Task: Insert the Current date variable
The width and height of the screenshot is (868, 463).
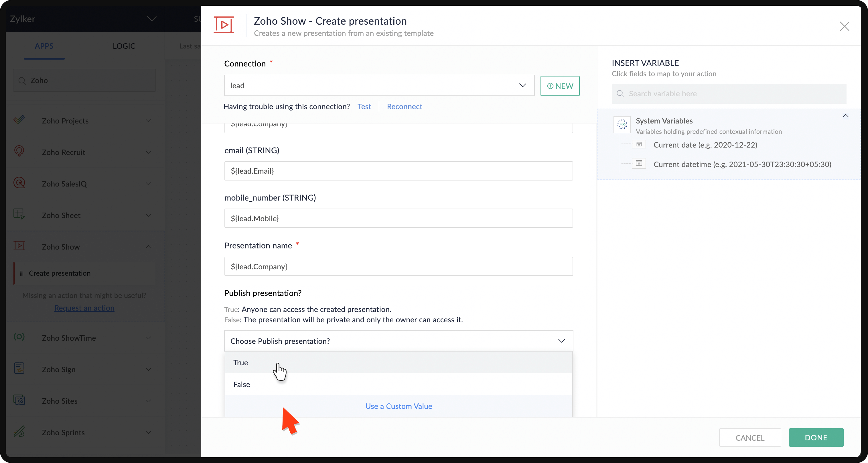Action: click(705, 145)
